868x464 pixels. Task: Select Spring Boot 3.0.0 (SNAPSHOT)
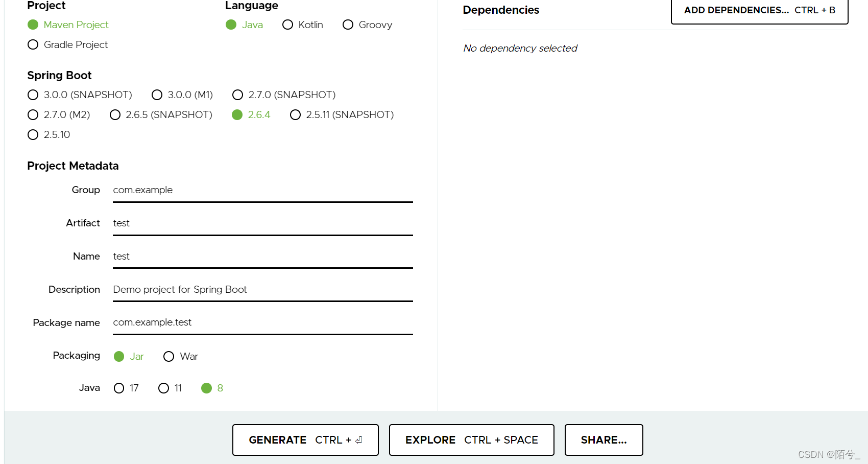click(x=80, y=95)
